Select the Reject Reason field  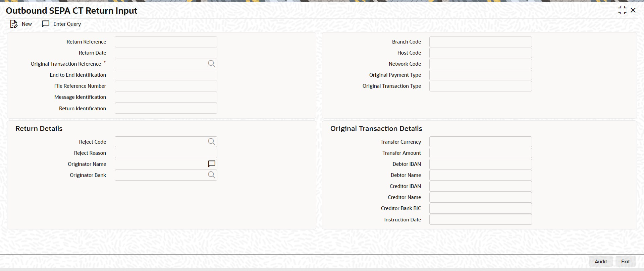[166, 153]
